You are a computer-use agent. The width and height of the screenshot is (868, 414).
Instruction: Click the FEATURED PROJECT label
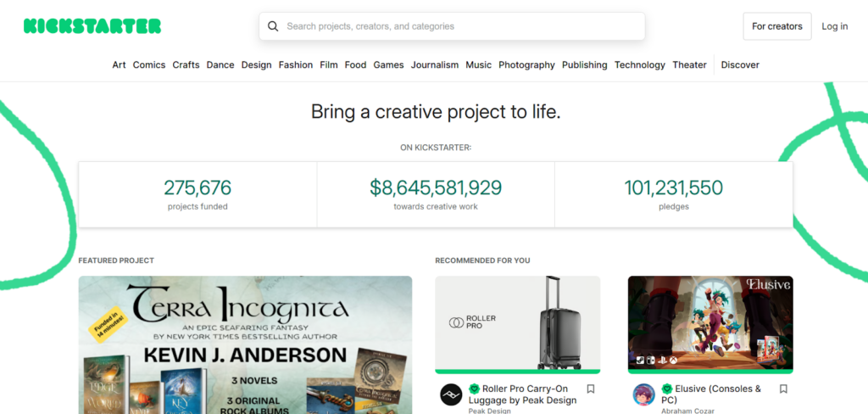(x=116, y=260)
